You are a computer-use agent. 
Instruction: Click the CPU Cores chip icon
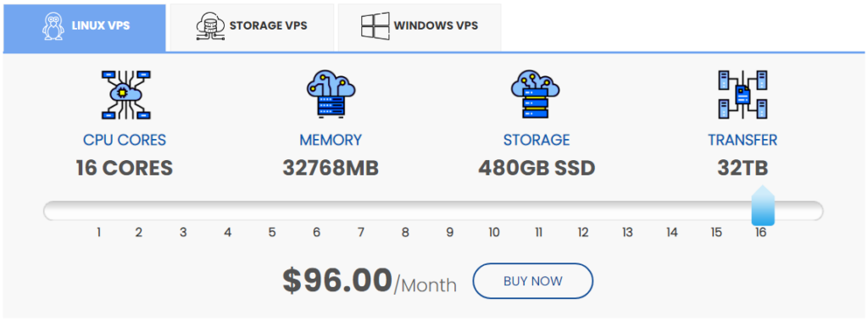[127, 95]
